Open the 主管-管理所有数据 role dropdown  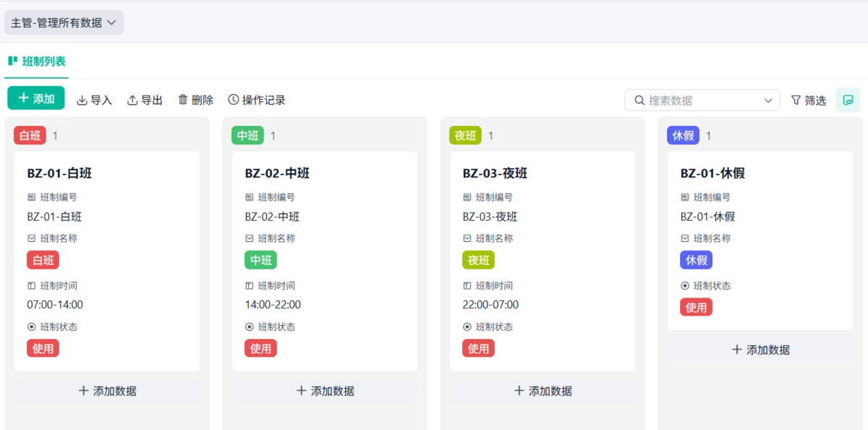click(x=64, y=22)
